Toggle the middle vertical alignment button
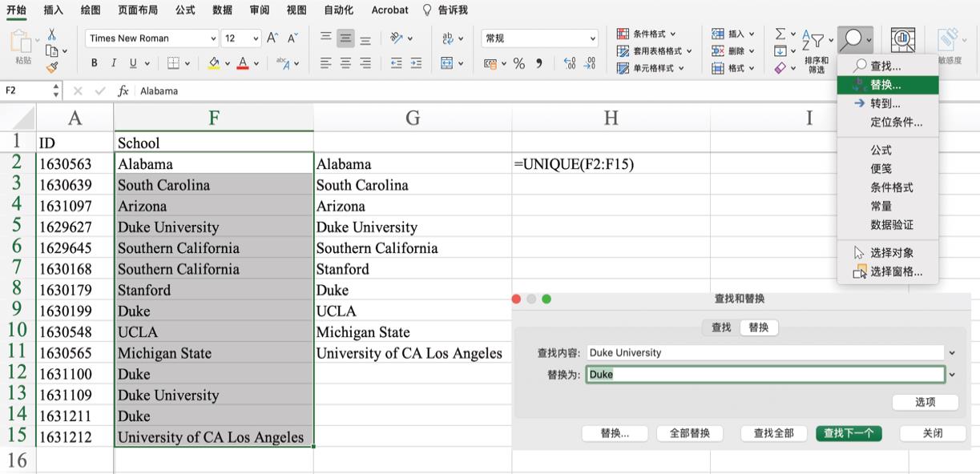 pos(345,38)
